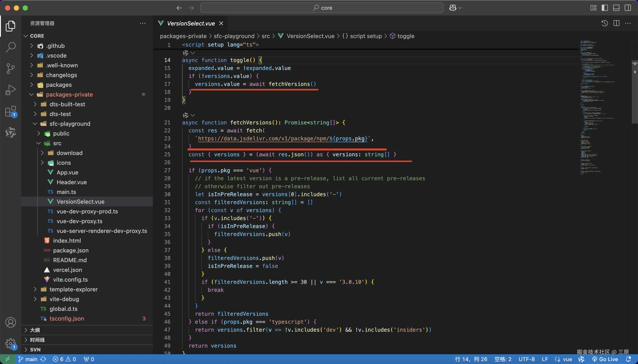Split the editor to the right
638x364 pixels.
616,23
